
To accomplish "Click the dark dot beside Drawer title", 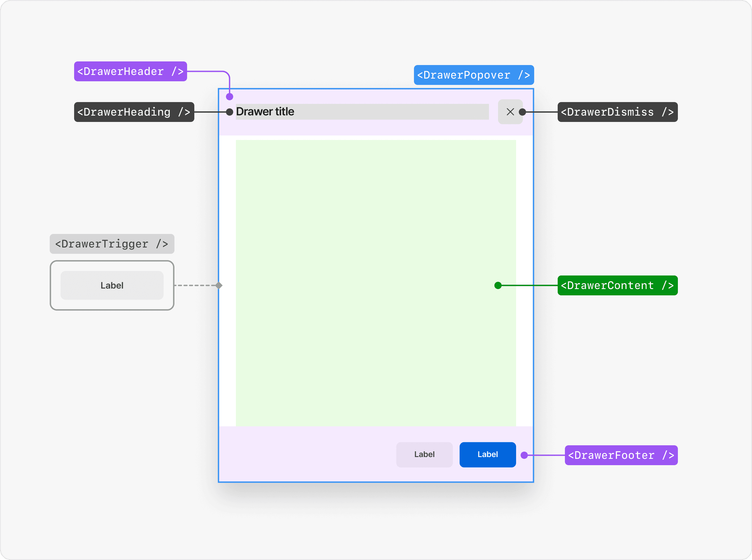I will coord(230,112).
